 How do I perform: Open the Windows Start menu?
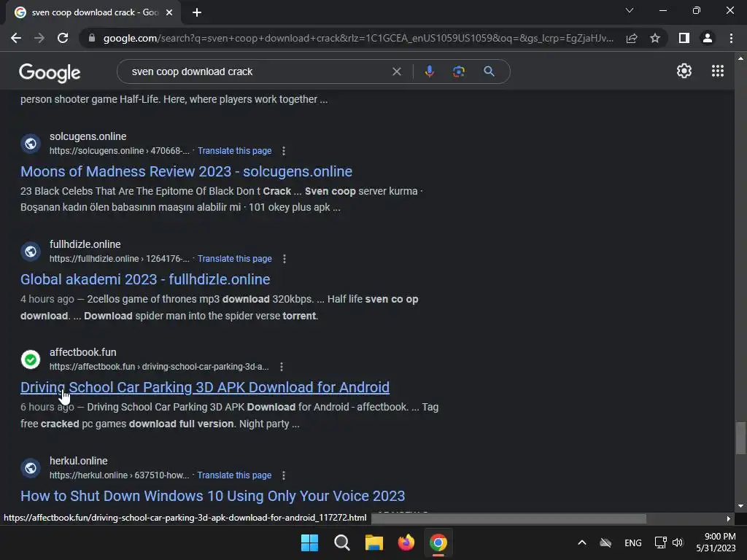point(309,542)
